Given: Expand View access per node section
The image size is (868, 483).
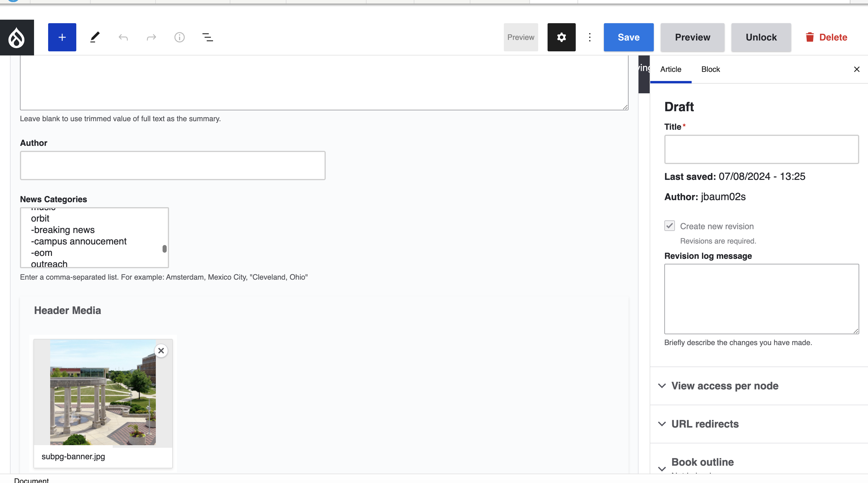Looking at the screenshot, I should pos(759,386).
